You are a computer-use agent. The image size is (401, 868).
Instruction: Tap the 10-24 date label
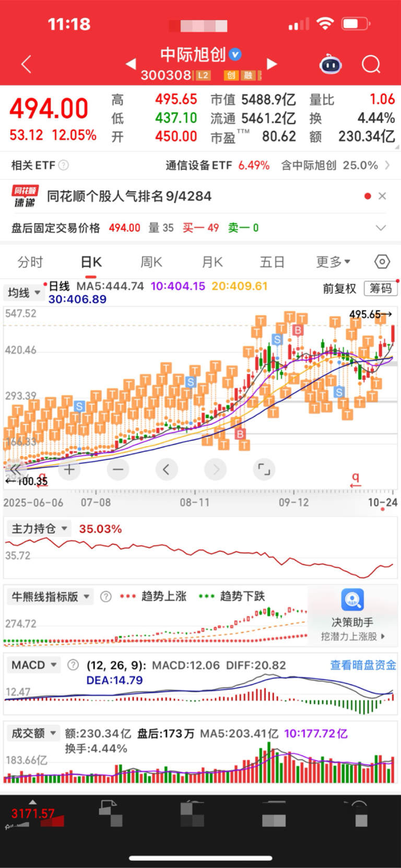(x=383, y=503)
